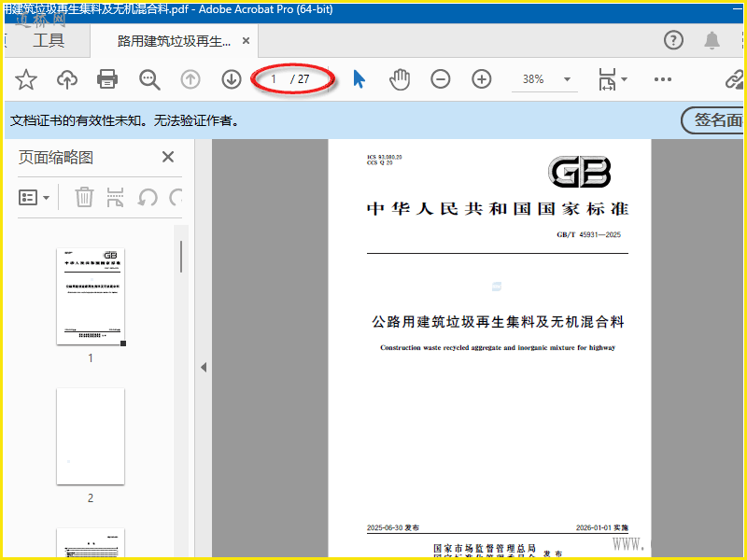
Task: Click the 中华人民共和国国家标准 heading
Action: (x=498, y=208)
